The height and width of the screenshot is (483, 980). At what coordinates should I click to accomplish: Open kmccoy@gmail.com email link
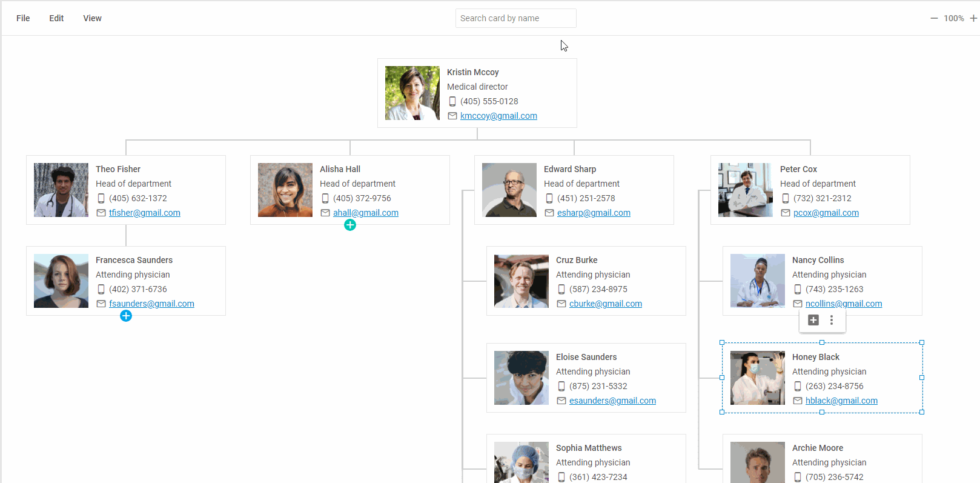point(498,116)
